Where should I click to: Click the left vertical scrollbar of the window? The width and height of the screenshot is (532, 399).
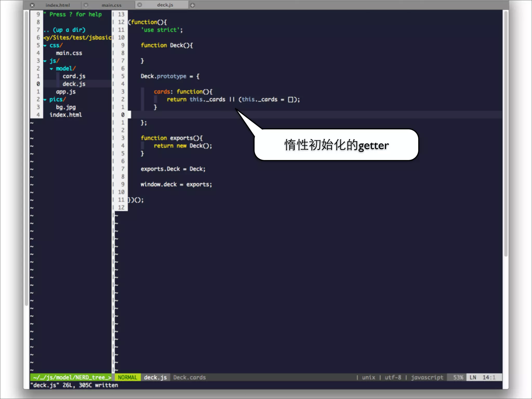(26, 158)
